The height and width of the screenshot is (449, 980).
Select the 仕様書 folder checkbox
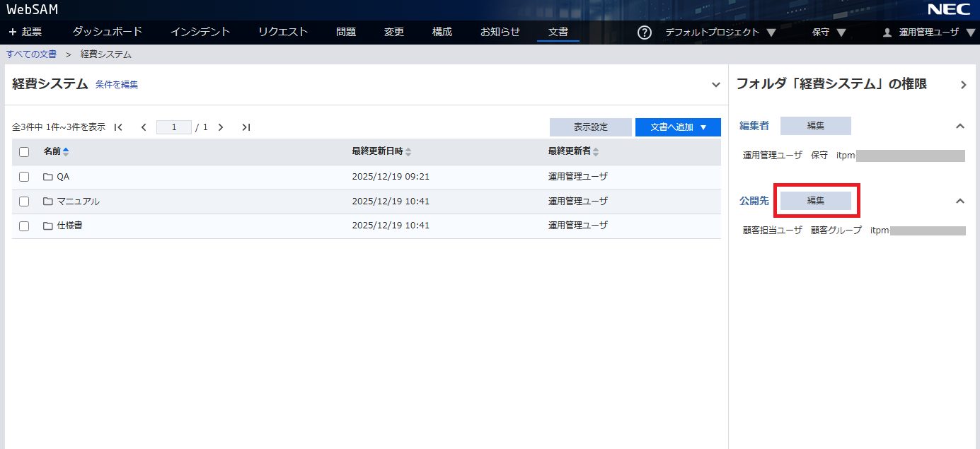(x=24, y=226)
